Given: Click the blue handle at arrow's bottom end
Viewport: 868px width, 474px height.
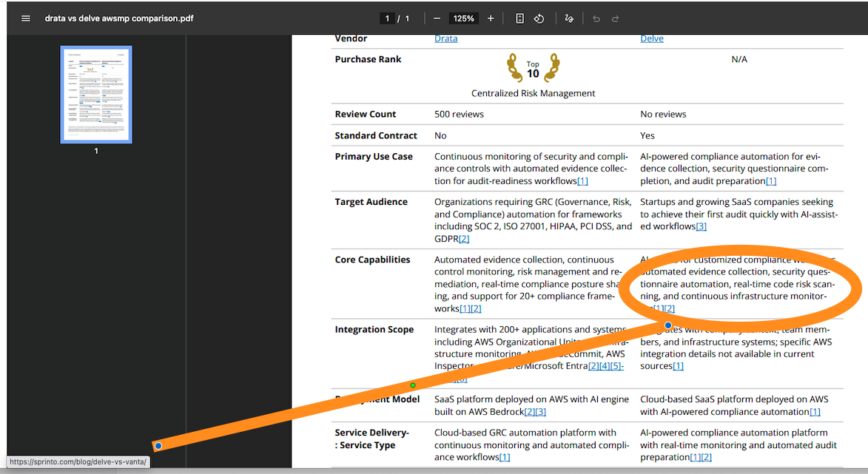Looking at the screenshot, I should [x=158, y=446].
